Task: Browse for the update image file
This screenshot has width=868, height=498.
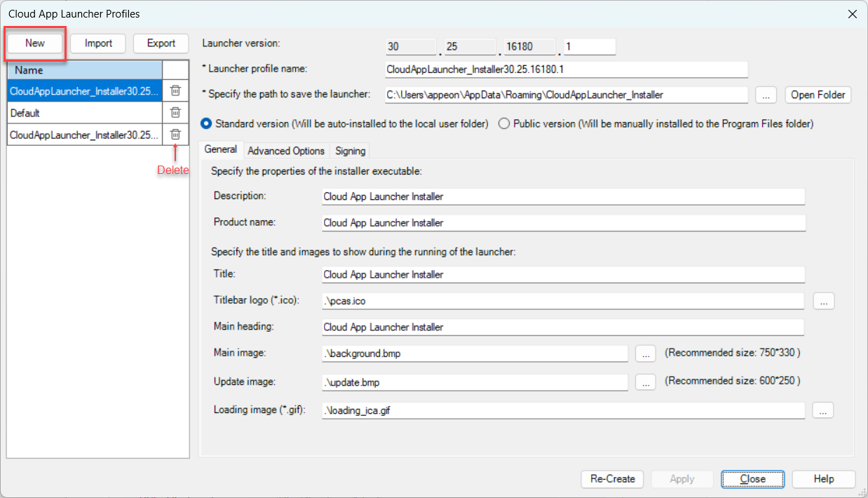Action: [645, 382]
